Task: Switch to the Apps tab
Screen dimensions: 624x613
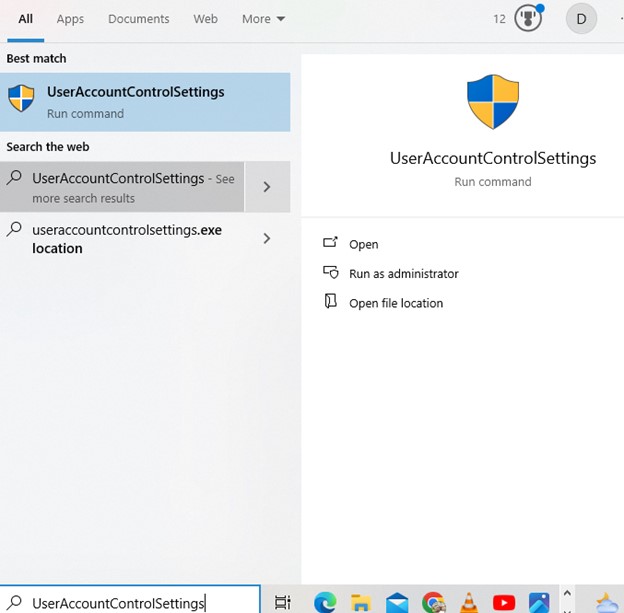Action: pos(70,19)
